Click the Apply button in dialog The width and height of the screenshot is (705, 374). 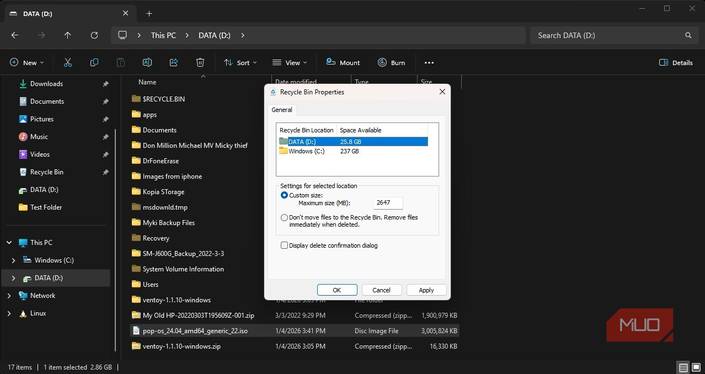pos(426,290)
